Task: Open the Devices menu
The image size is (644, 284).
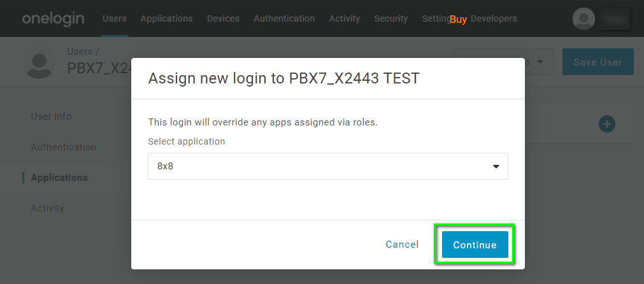Action: click(x=223, y=18)
